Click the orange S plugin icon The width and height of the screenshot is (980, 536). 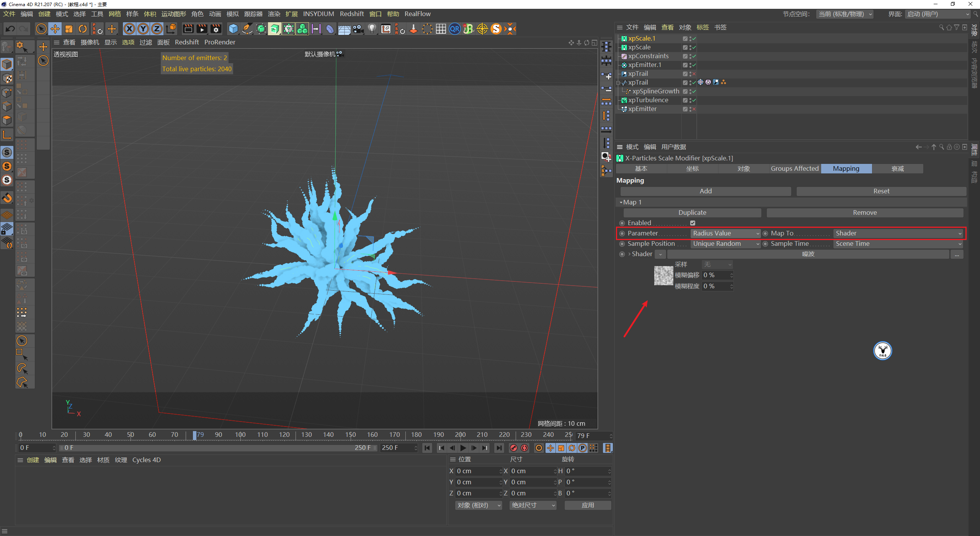(x=496, y=29)
